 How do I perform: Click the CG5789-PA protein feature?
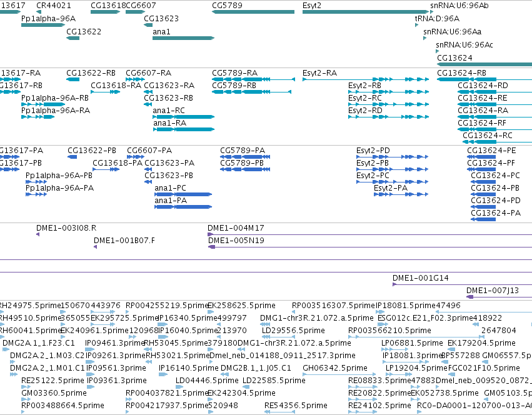click(245, 157)
